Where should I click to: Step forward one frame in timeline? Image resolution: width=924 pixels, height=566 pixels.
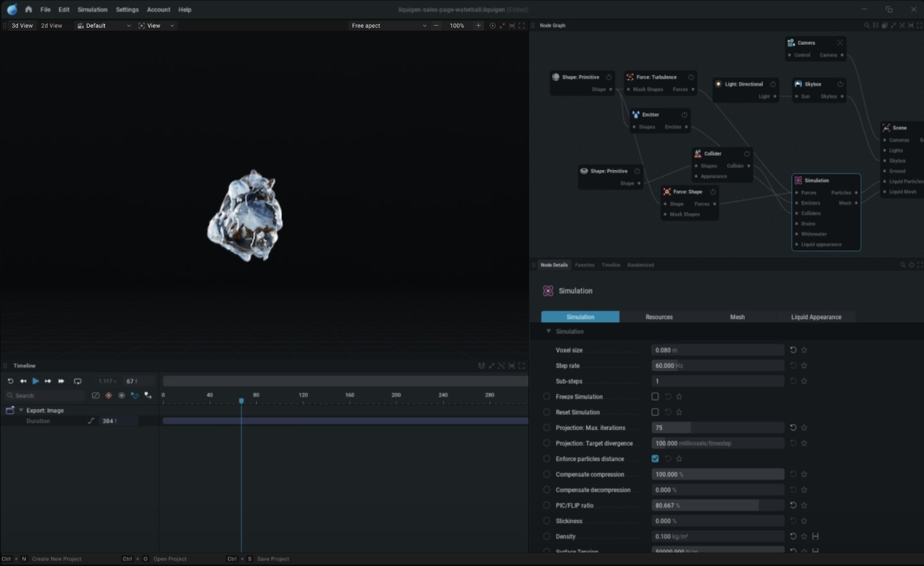48,381
